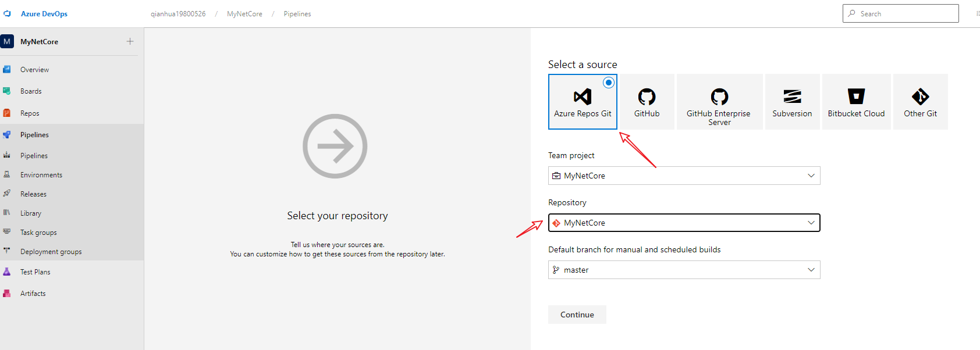
Task: Select Bitbucket Cloud as source
Action: 856,97
